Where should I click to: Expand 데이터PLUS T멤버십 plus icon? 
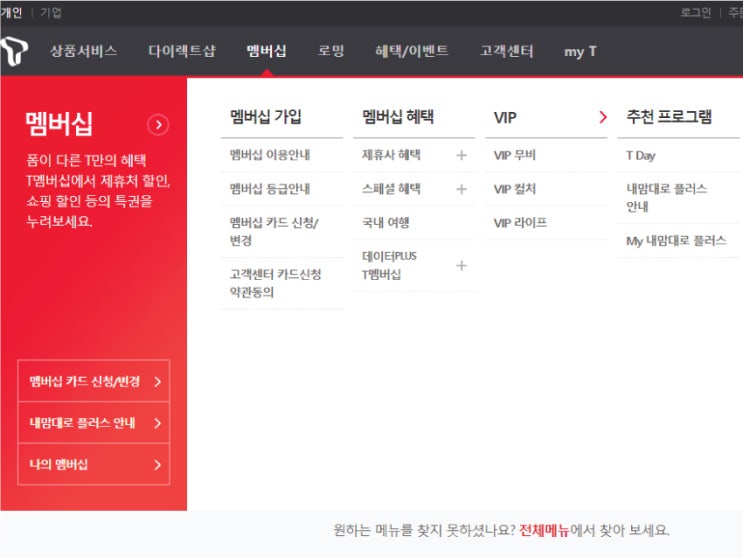[461, 265]
